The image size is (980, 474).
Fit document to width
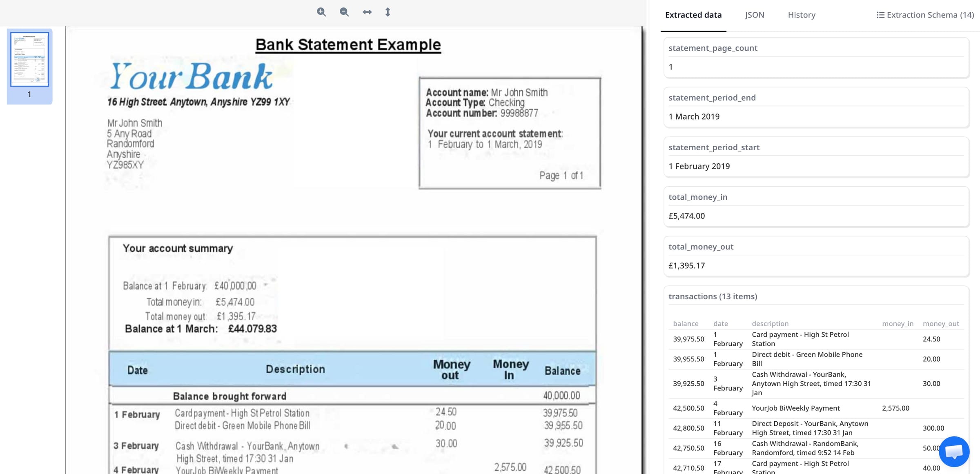[367, 12]
